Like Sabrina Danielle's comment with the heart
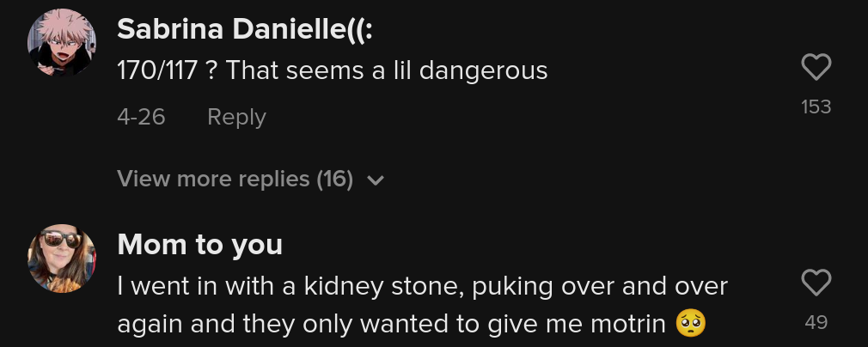868x347 pixels. click(816, 67)
